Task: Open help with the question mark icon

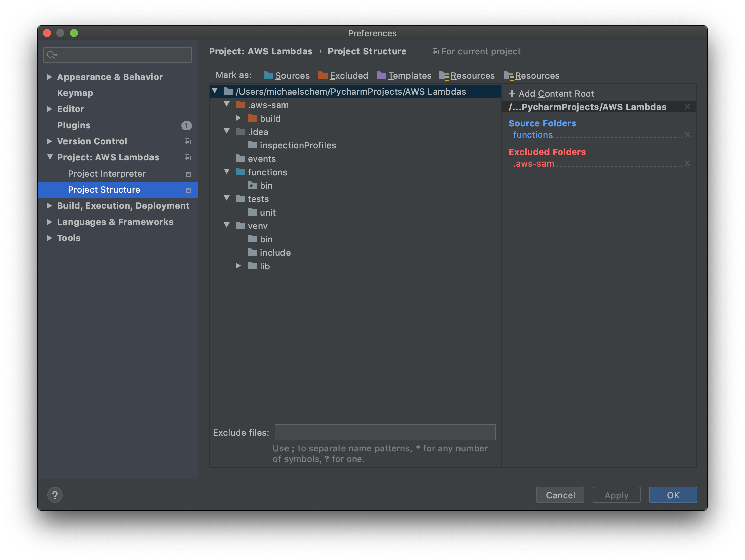Action: [55, 495]
